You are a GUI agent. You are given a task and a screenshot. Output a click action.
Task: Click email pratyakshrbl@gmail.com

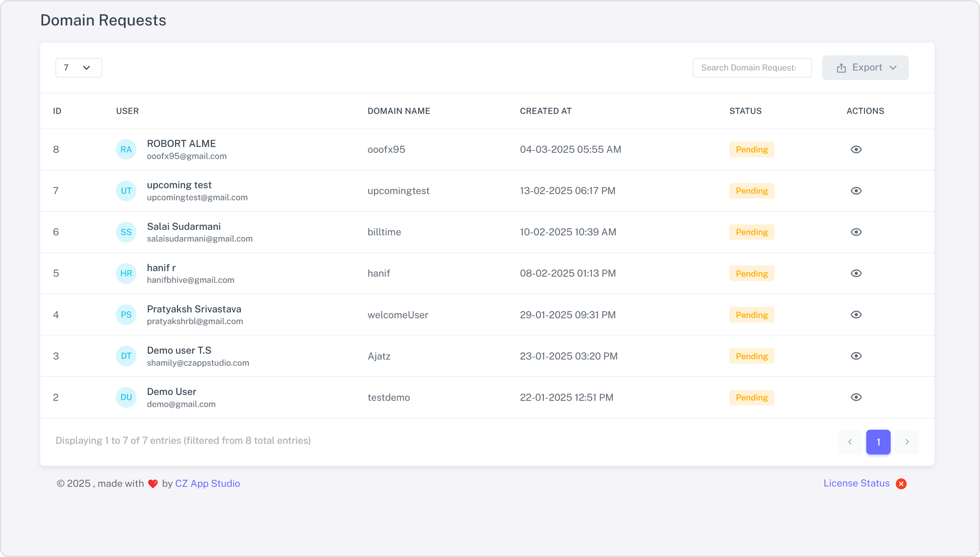(x=195, y=322)
